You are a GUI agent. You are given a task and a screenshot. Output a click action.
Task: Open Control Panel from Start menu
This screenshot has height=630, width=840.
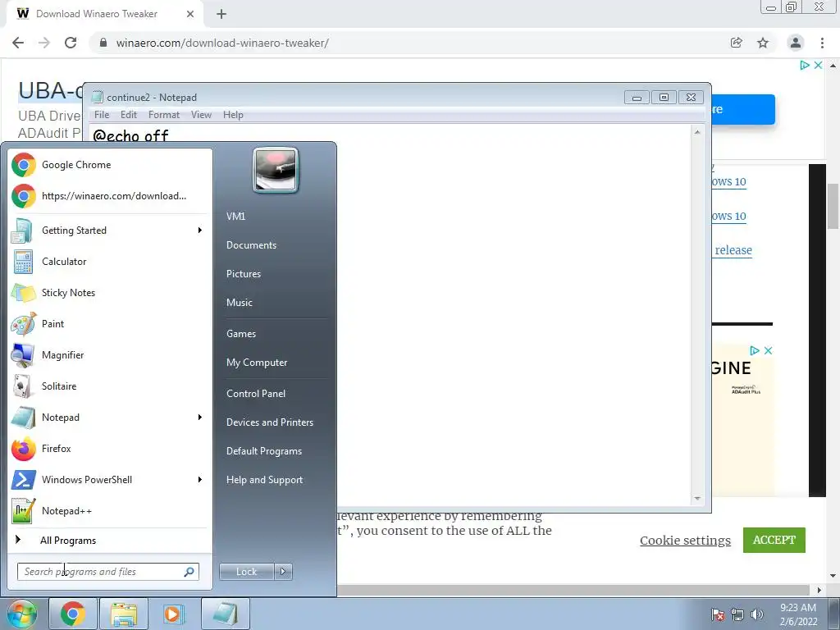click(x=256, y=394)
